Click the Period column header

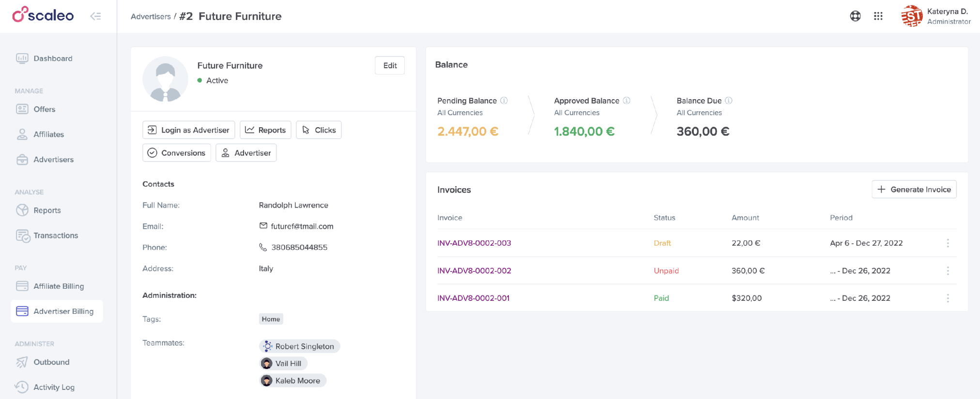841,218
